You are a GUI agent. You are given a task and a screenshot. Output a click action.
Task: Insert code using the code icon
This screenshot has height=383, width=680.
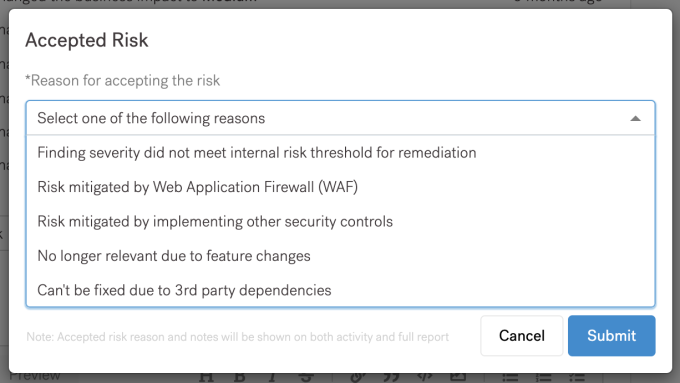425,377
